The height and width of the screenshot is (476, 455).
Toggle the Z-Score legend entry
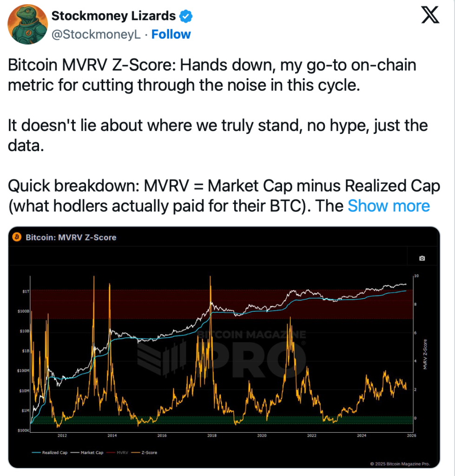tap(146, 452)
